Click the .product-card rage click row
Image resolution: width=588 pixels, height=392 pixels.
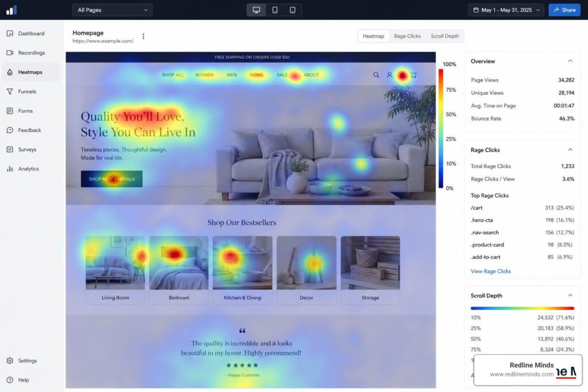[x=523, y=244]
